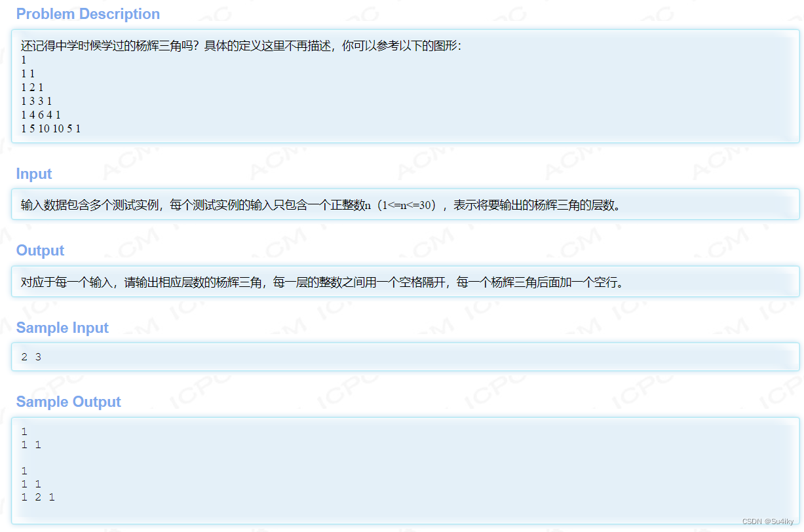Click the sample input value '2 3'
Screen dimensions: 804x532
click(31, 357)
